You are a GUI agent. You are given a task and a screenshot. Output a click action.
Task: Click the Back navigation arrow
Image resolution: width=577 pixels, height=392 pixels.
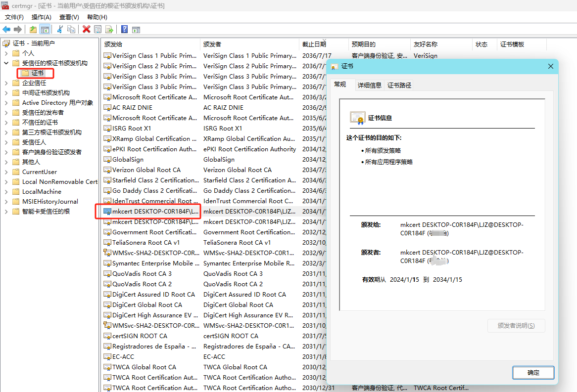click(6, 29)
